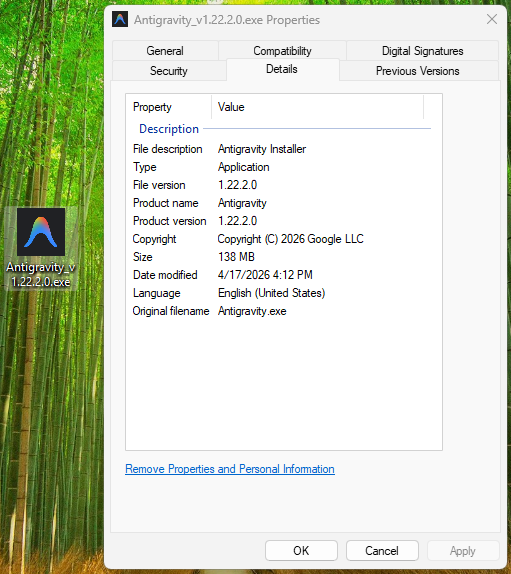Select the Product name property label
Viewport: 511px width, 574px height.
tap(166, 203)
